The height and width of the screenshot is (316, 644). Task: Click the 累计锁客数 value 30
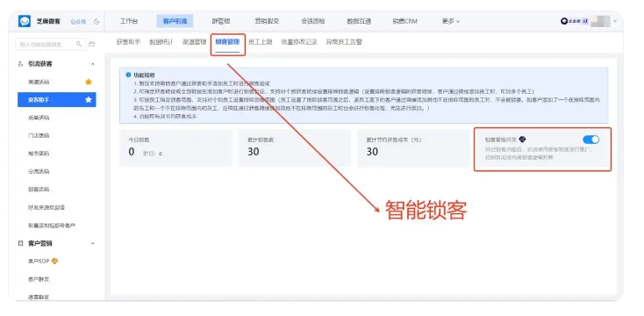[254, 152]
